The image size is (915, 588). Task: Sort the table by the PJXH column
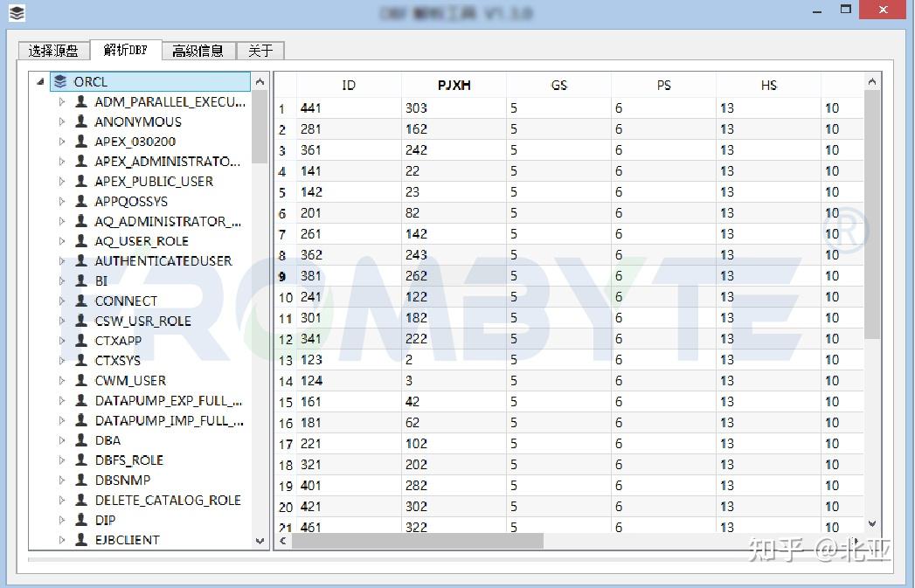tap(454, 85)
